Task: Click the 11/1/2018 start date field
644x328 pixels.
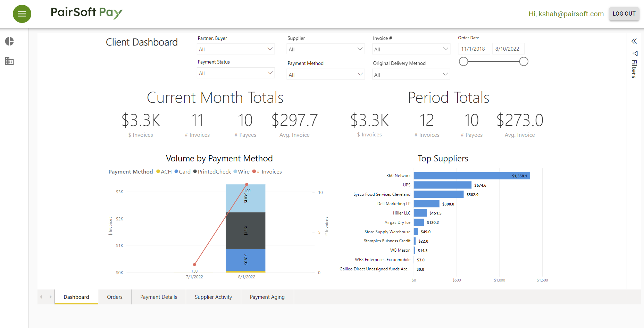Action: tap(474, 49)
